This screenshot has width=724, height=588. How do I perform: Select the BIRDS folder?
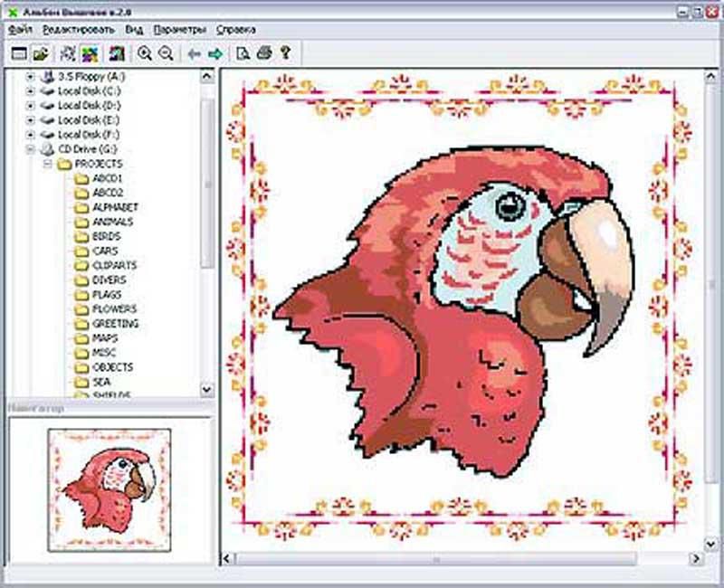[x=106, y=236]
